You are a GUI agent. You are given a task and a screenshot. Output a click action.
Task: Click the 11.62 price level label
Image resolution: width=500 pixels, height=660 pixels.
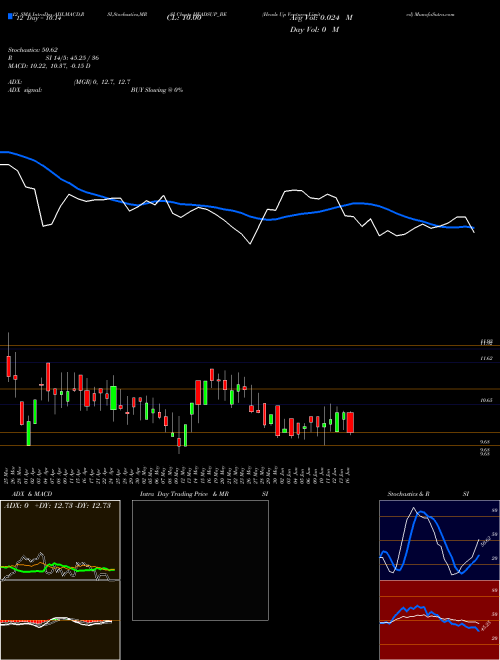(x=487, y=358)
